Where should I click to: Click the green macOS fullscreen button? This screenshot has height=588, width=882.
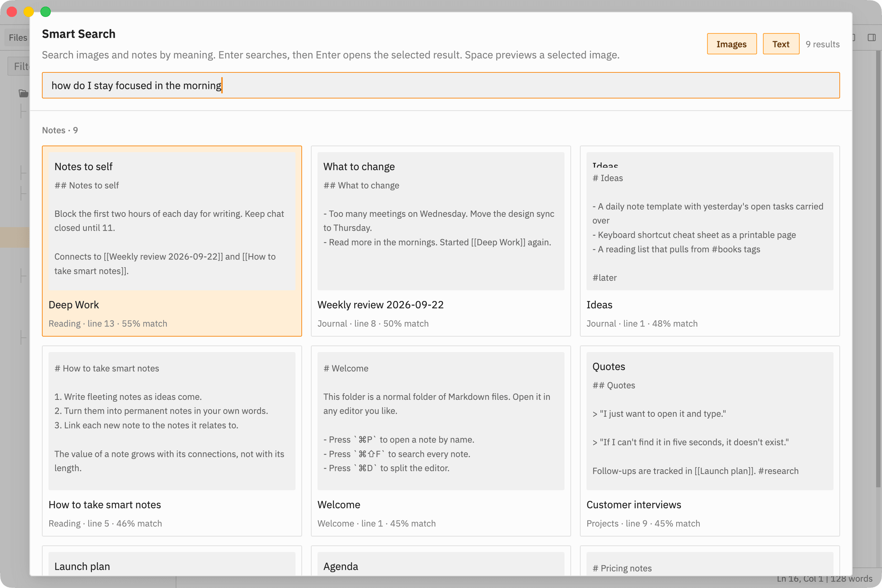[x=45, y=12]
